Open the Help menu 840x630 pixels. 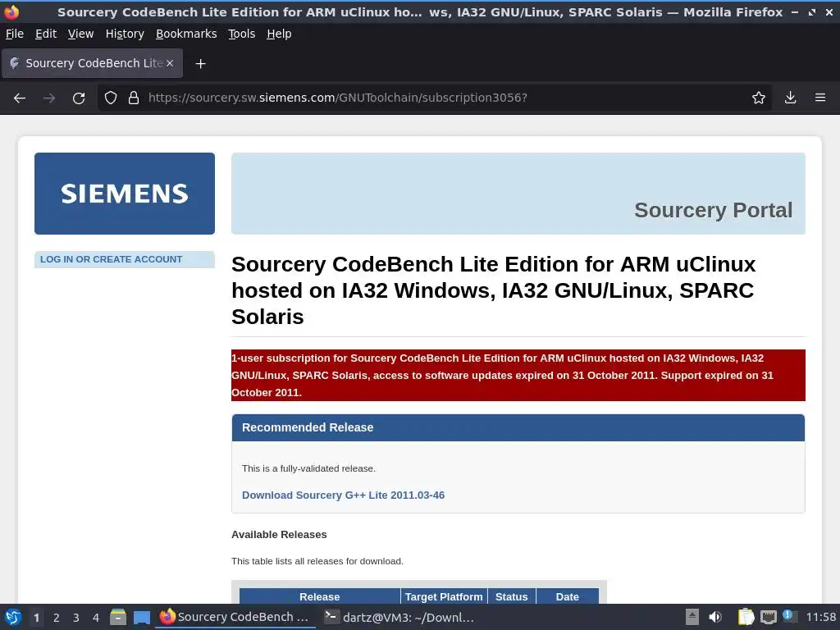[279, 34]
